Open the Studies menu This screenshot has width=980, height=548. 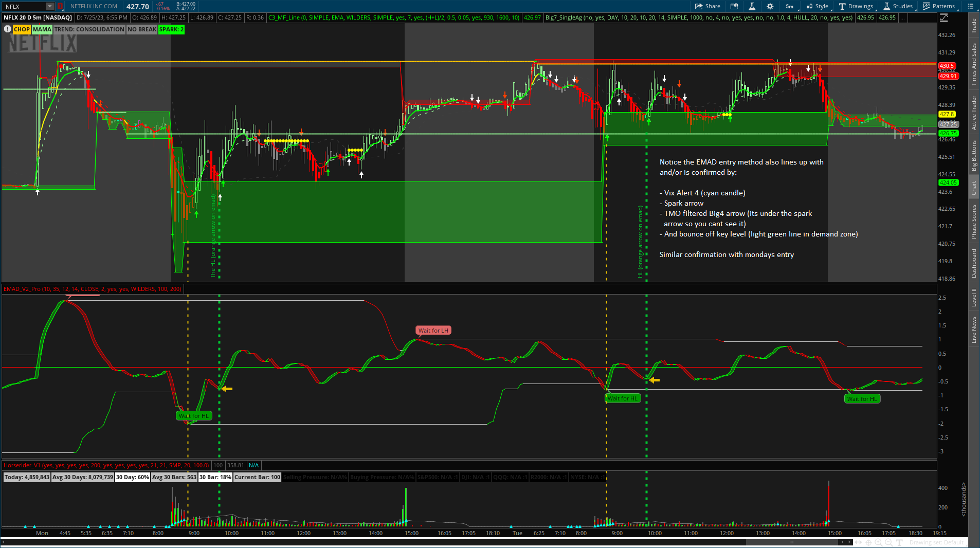[x=898, y=6]
